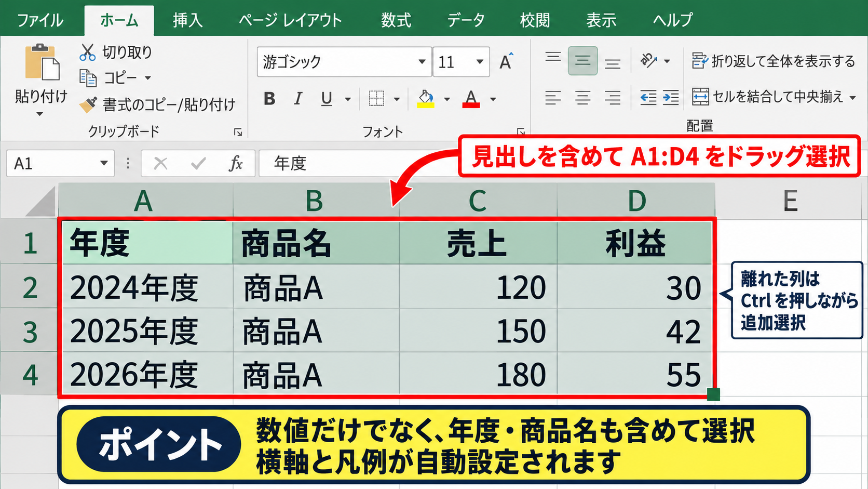The height and width of the screenshot is (489, 868).
Task: Open the text orientation tool
Action: [648, 61]
